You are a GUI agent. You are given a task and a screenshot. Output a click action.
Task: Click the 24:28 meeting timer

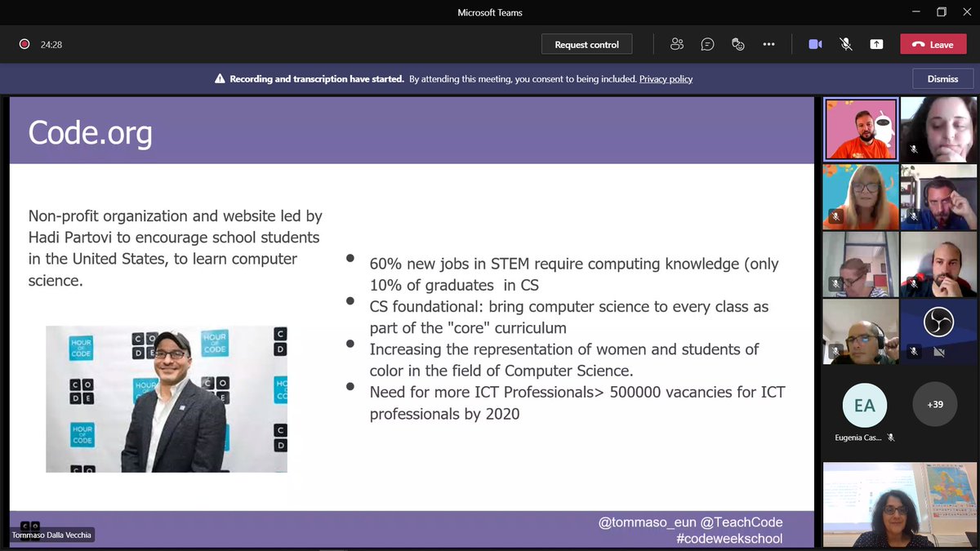click(x=51, y=45)
